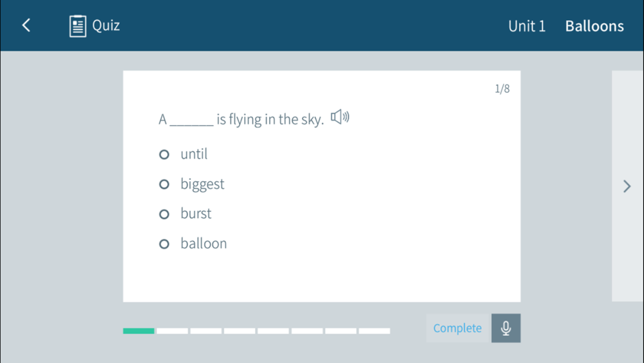Click the 1/8 question counter
This screenshot has height=363, width=644.
[502, 89]
